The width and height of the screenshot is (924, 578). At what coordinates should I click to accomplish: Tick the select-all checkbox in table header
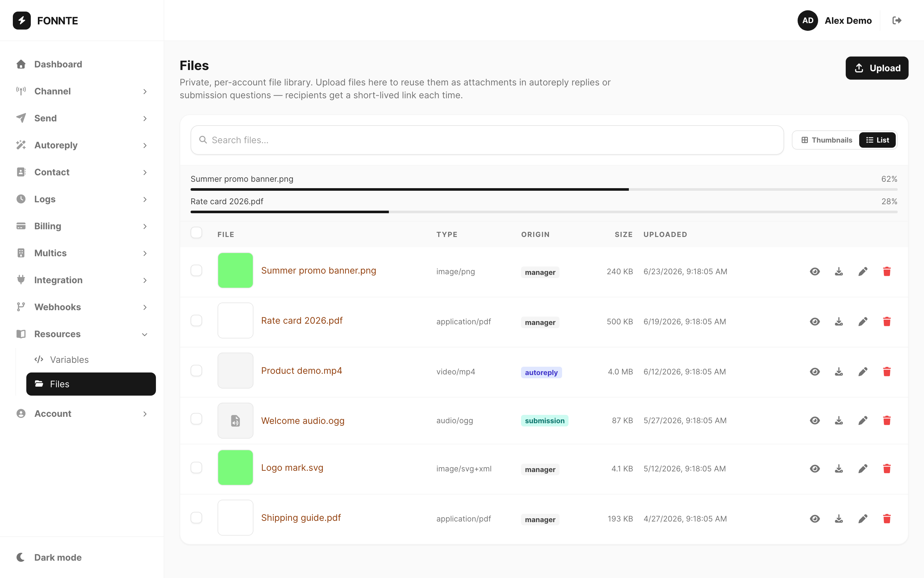[196, 232]
